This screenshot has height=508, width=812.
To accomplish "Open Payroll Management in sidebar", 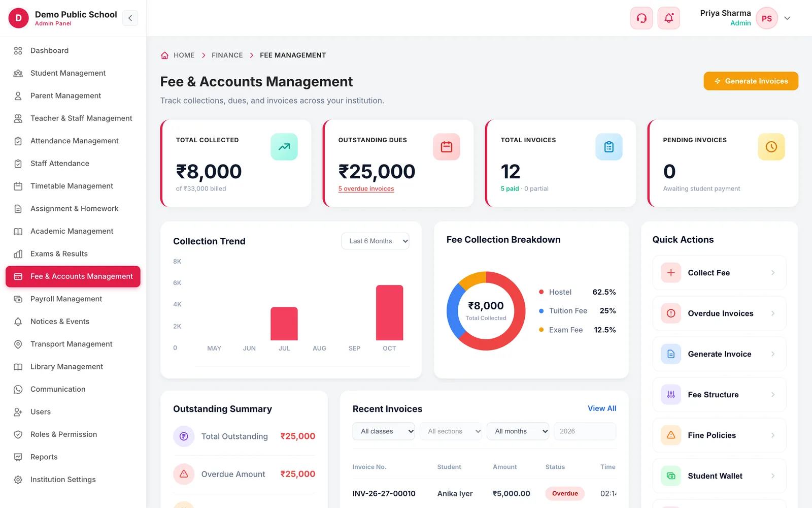I will coord(73,299).
